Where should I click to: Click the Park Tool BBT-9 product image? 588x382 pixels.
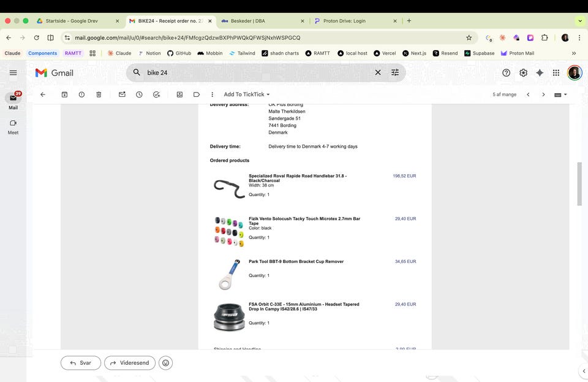(228, 274)
